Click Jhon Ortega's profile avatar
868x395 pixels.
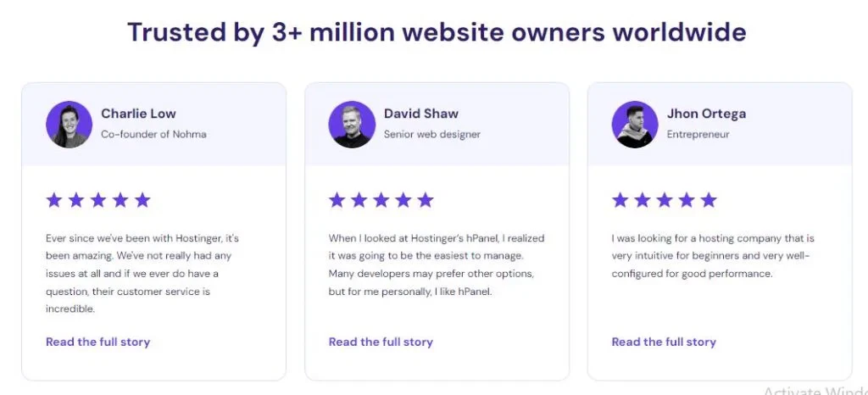click(x=635, y=125)
